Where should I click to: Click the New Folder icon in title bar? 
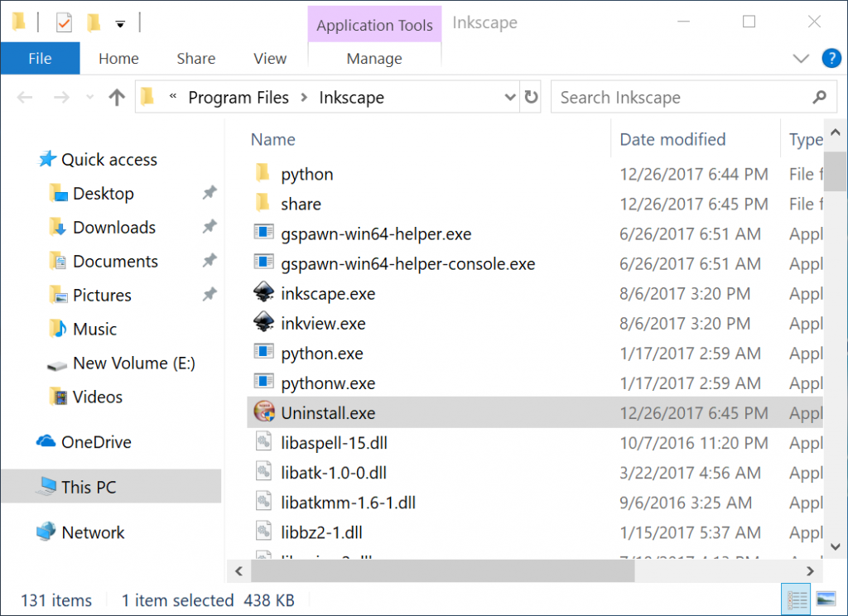coord(94,22)
